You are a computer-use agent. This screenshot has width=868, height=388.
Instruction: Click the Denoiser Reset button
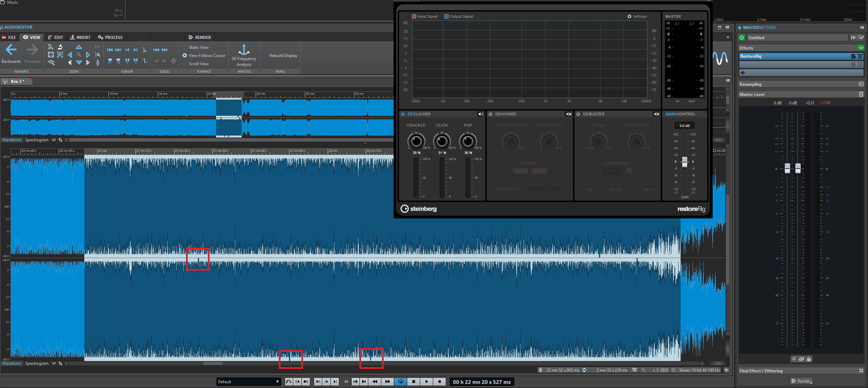[x=540, y=171]
